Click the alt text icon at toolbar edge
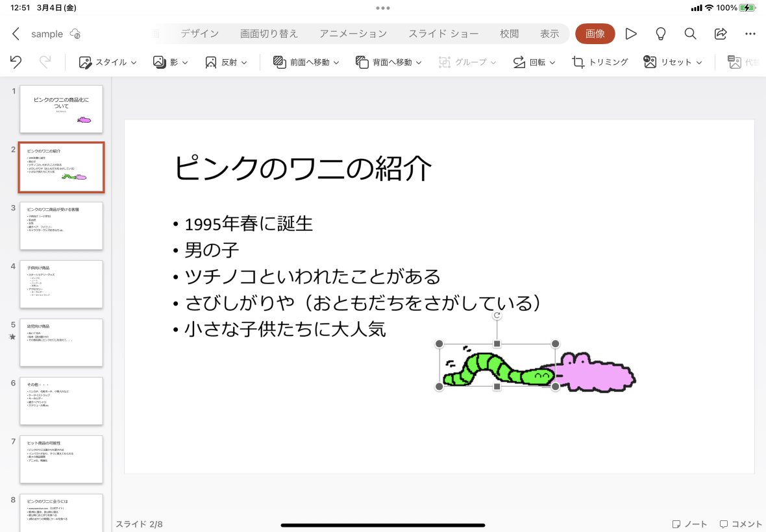The width and height of the screenshot is (766, 532). click(734, 62)
